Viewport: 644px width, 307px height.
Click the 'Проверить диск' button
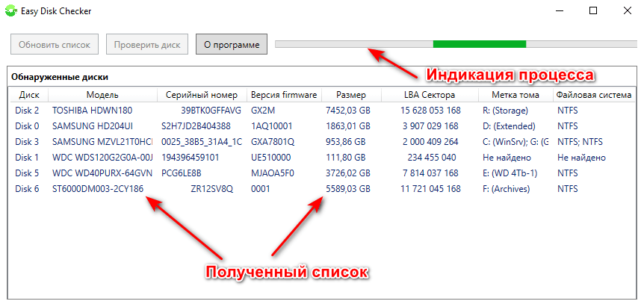[147, 44]
